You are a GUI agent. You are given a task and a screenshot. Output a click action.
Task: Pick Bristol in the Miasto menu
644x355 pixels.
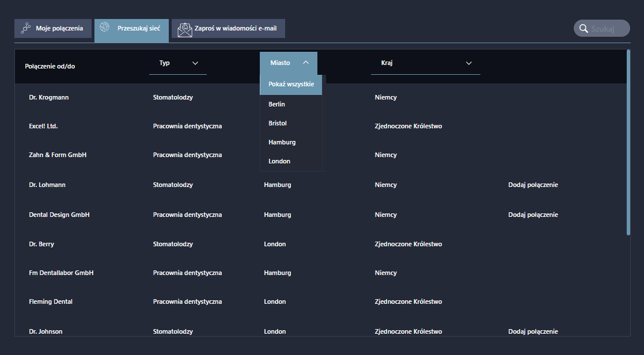(277, 123)
